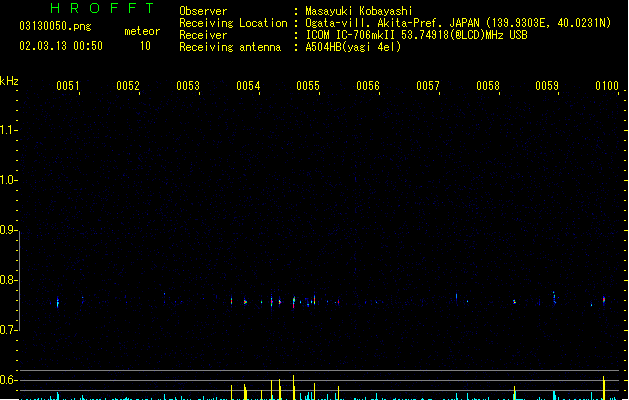629x400 pixels.
Task: Click the HROFFT title text
Action: [102, 8]
